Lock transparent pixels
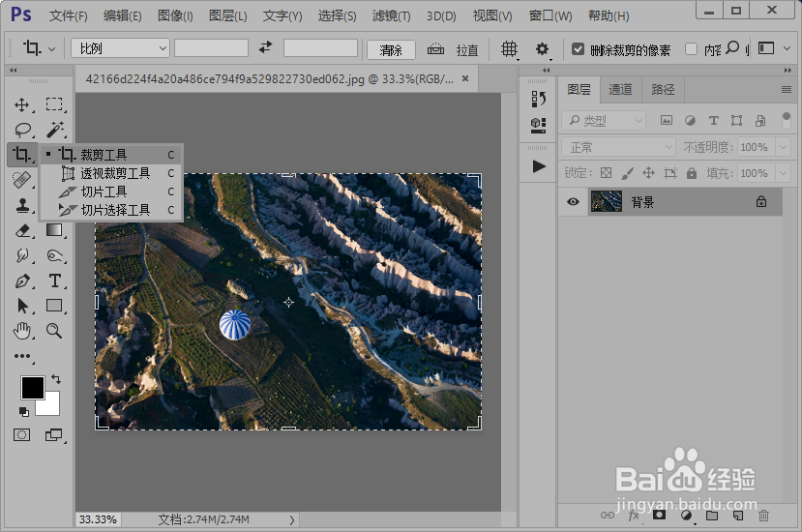Image resolution: width=802 pixels, height=532 pixels. 607,173
